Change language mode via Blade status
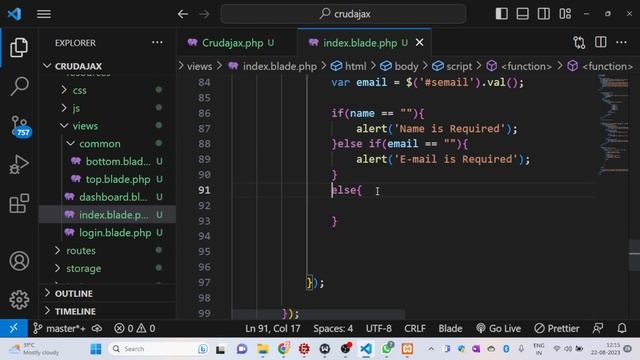Image resolution: width=640 pixels, height=360 pixels. click(x=450, y=329)
